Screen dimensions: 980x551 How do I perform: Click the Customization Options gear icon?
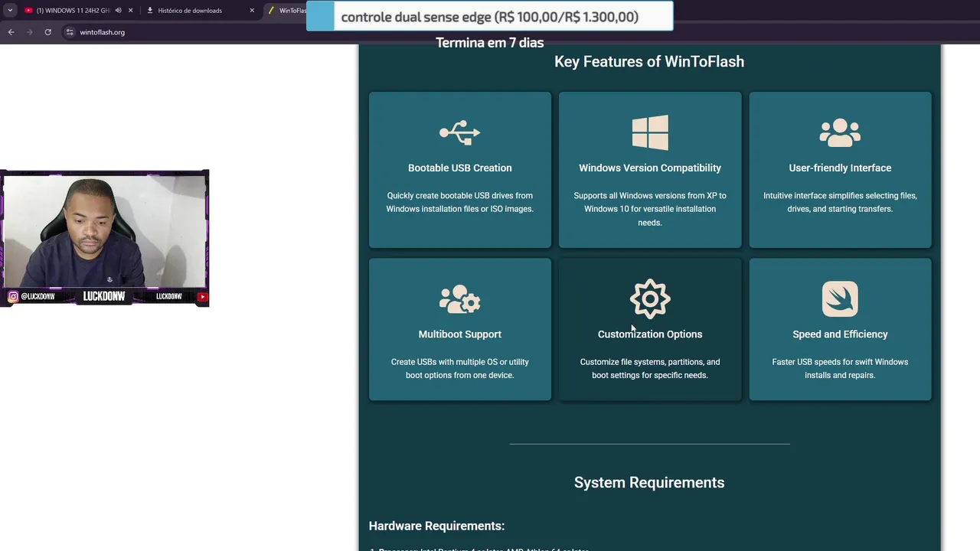tap(650, 298)
